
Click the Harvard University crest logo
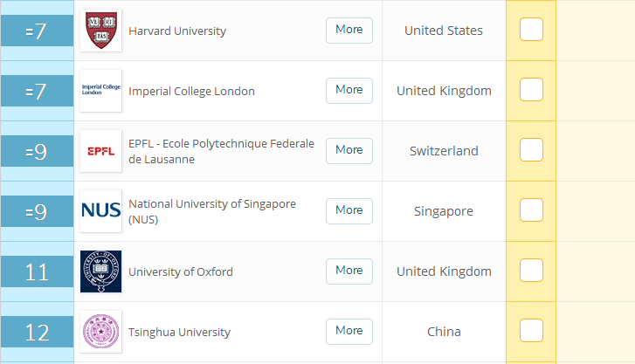tap(100, 31)
